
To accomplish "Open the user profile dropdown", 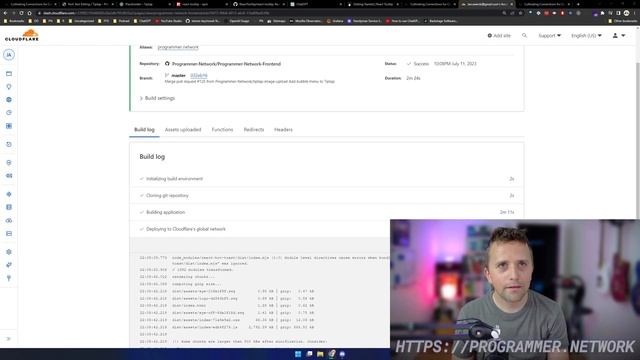I will (x=619, y=36).
